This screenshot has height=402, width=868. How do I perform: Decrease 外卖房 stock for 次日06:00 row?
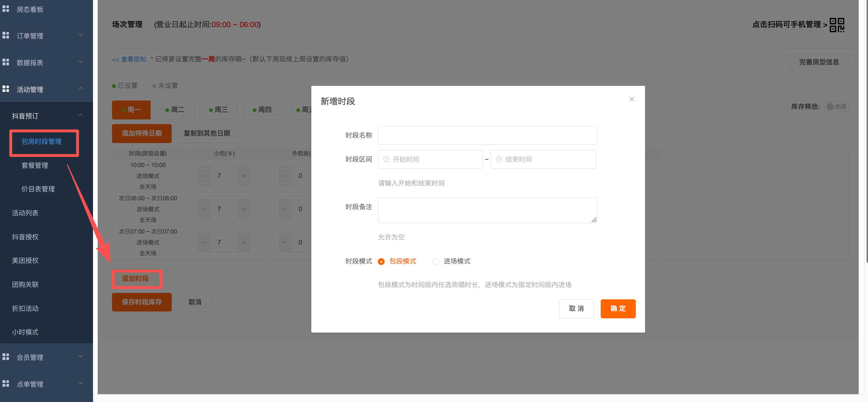coord(285,209)
